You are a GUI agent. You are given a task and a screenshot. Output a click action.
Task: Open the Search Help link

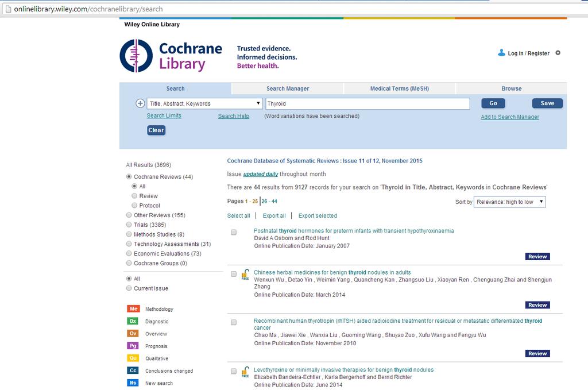(x=234, y=116)
